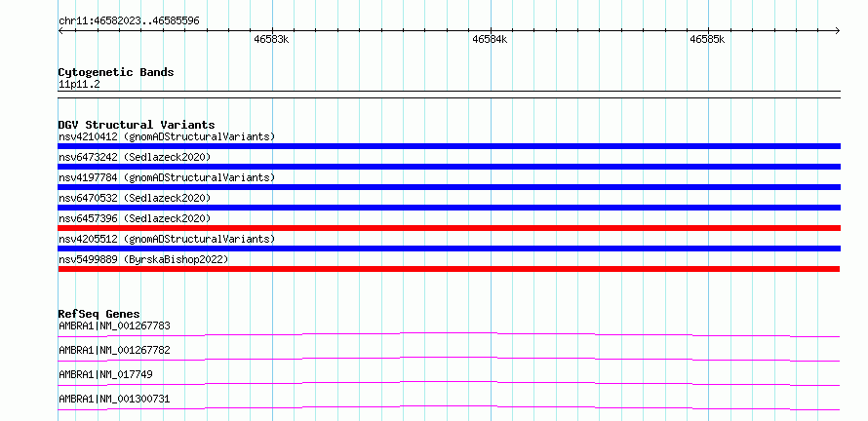Click the blue bar for nsv6473242
Screen dimensions: 868x421
tap(449, 167)
